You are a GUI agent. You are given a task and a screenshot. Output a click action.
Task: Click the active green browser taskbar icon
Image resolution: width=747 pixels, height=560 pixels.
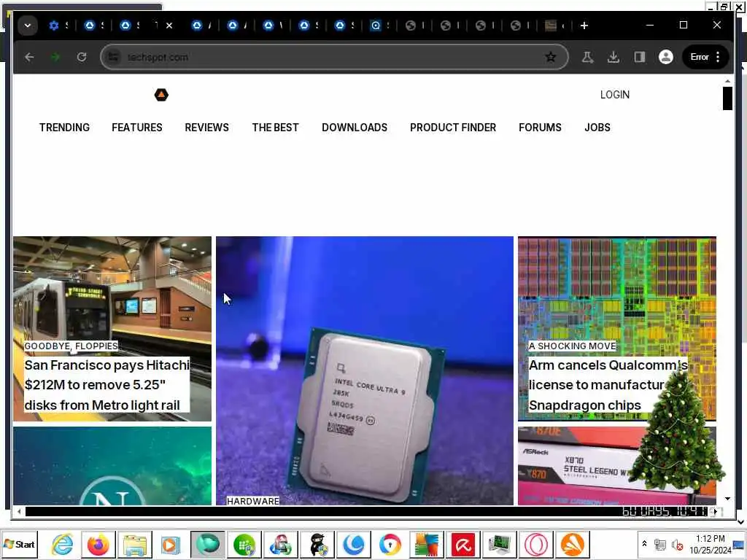pos(208,544)
